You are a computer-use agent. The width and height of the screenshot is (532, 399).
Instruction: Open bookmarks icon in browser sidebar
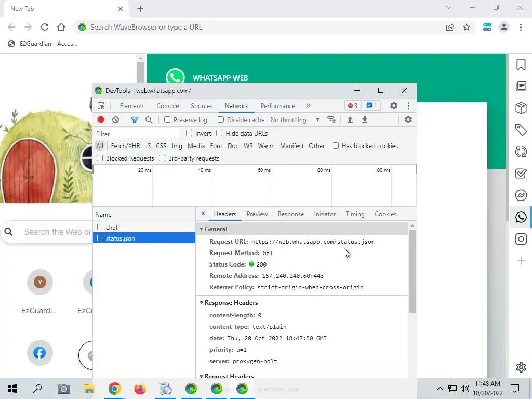click(521, 64)
